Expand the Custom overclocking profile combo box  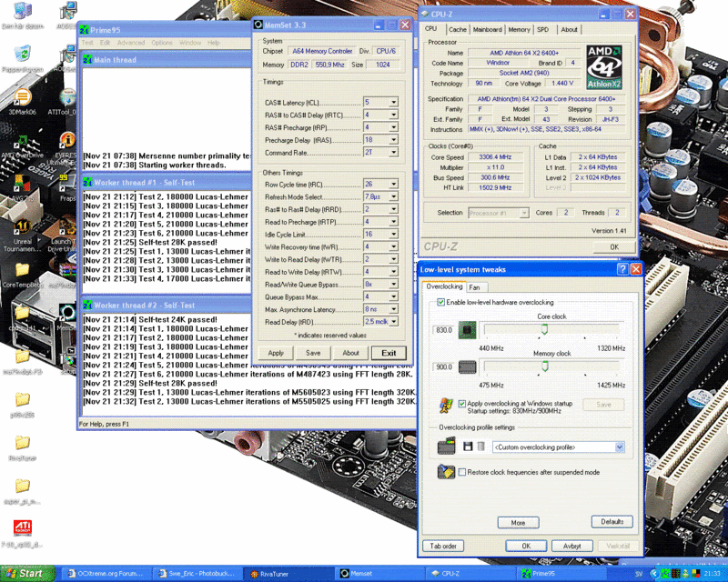coord(620,447)
